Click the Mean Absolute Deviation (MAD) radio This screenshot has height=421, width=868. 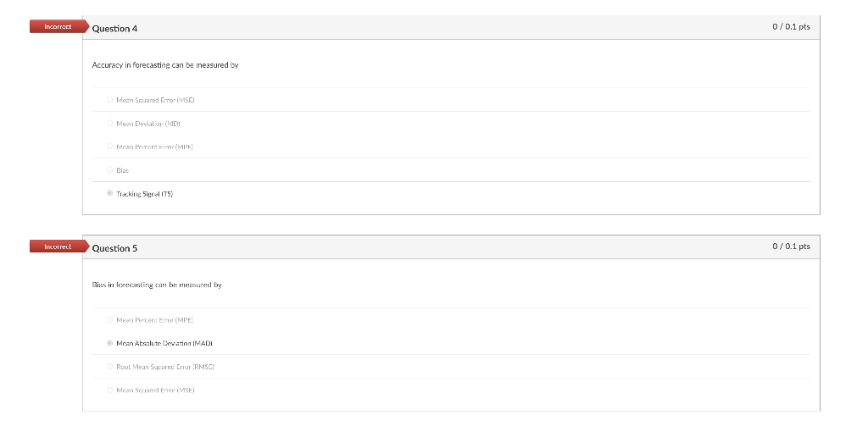tap(109, 344)
